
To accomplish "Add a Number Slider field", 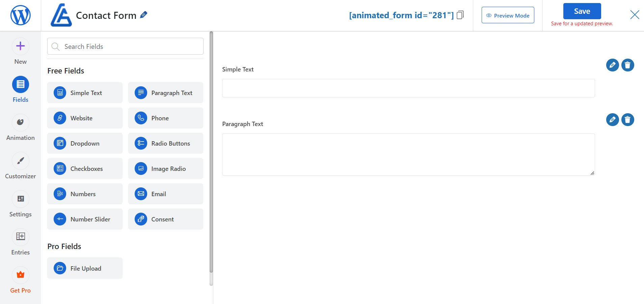I will click(85, 219).
